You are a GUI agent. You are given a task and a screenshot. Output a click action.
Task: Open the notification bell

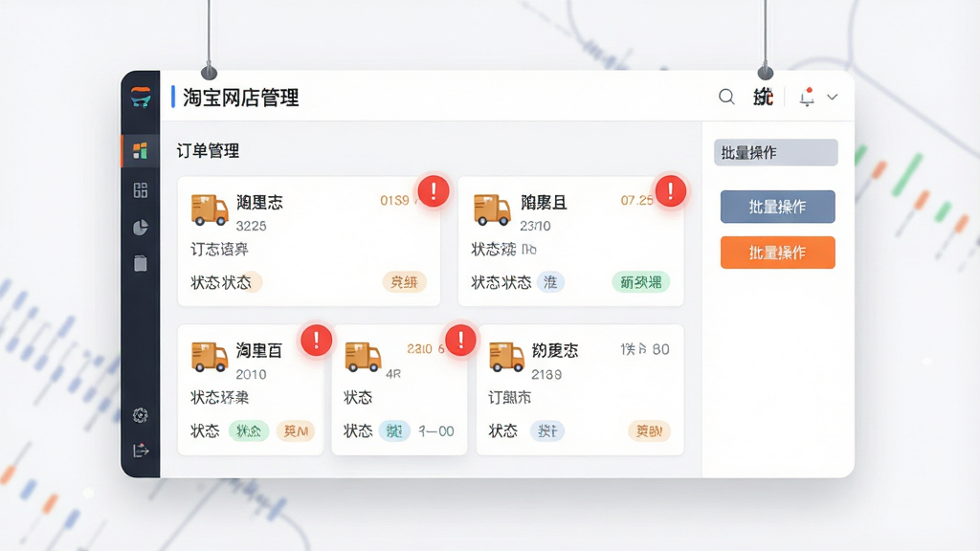pyautogui.click(x=807, y=97)
